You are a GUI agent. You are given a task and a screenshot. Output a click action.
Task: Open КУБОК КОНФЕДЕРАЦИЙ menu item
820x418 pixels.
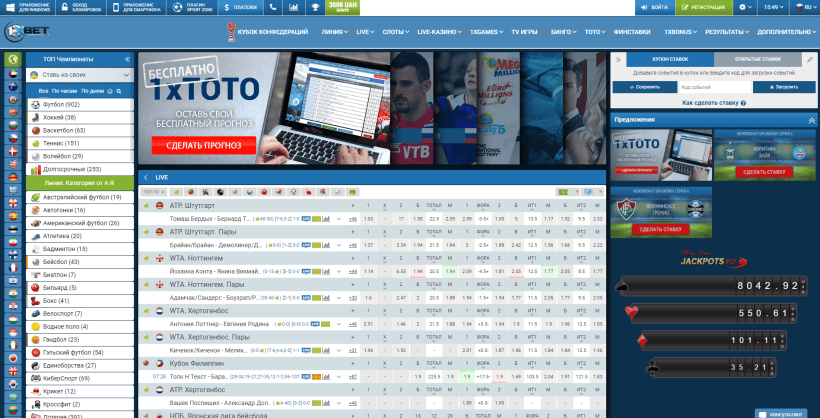coord(267,32)
